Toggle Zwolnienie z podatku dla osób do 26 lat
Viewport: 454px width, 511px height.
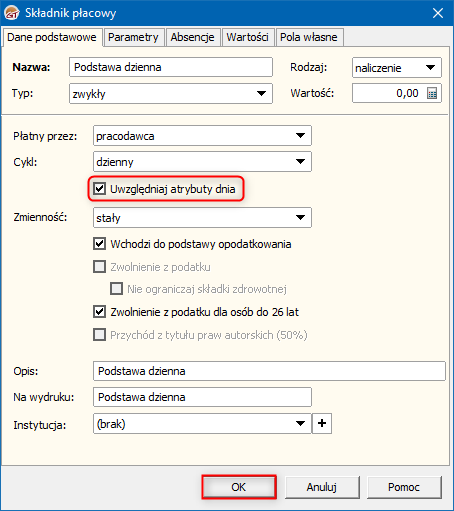(x=99, y=312)
